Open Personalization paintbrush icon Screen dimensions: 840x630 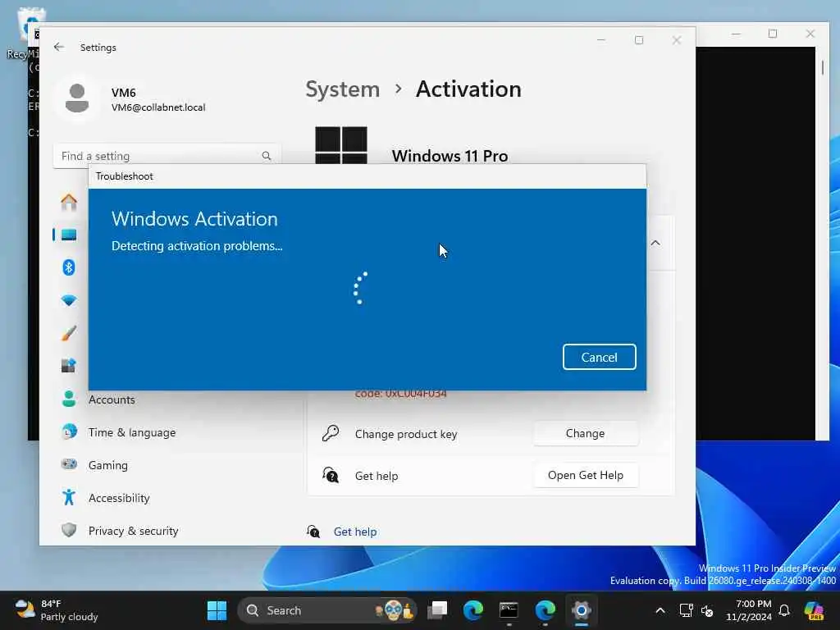(69, 333)
